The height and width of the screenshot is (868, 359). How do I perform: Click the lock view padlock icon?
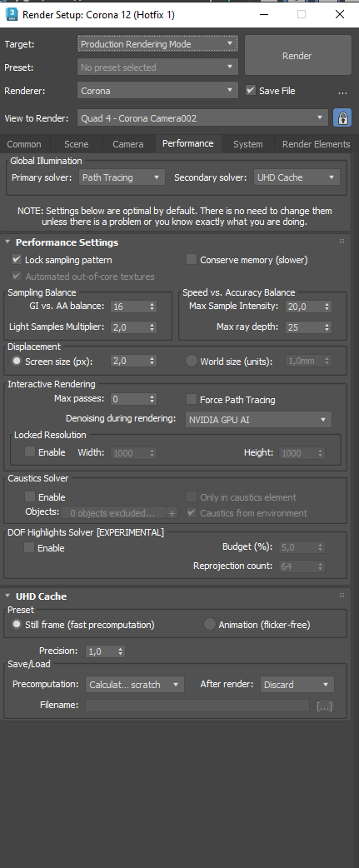[342, 118]
